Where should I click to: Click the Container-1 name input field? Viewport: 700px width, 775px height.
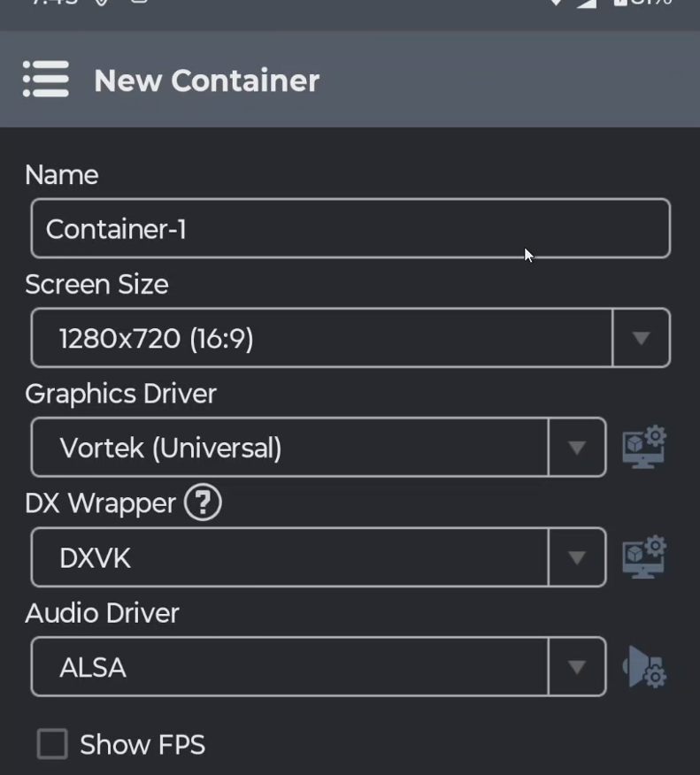[350, 229]
